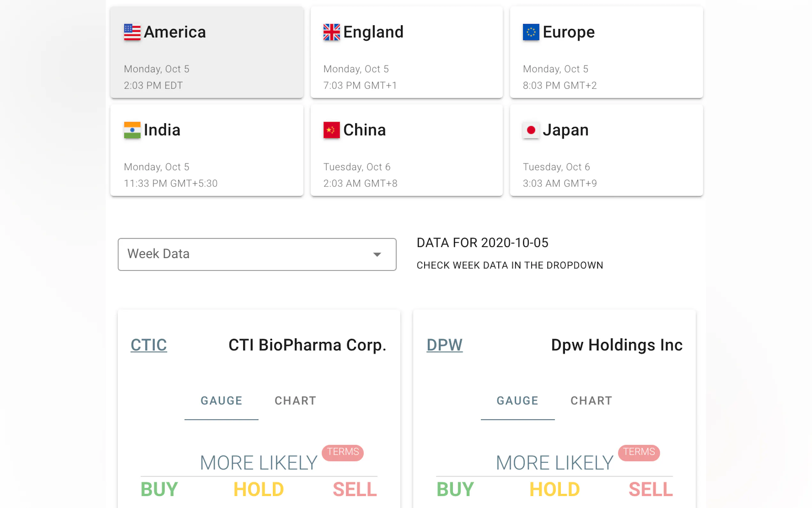Open the Week Data dropdown
This screenshot has height=508, width=812.
(257, 254)
